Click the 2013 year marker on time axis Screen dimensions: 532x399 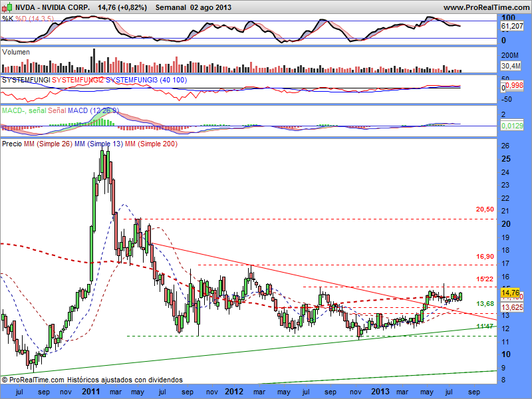(x=380, y=392)
